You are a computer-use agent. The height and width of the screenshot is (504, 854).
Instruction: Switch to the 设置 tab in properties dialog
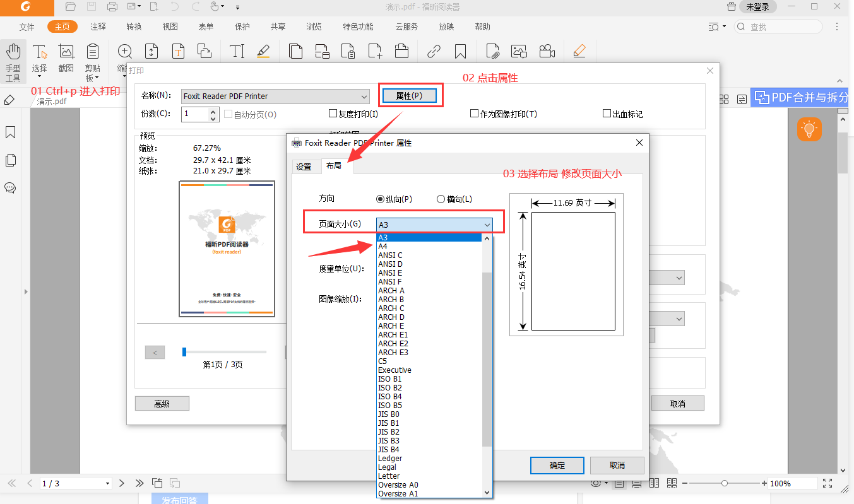coord(304,167)
